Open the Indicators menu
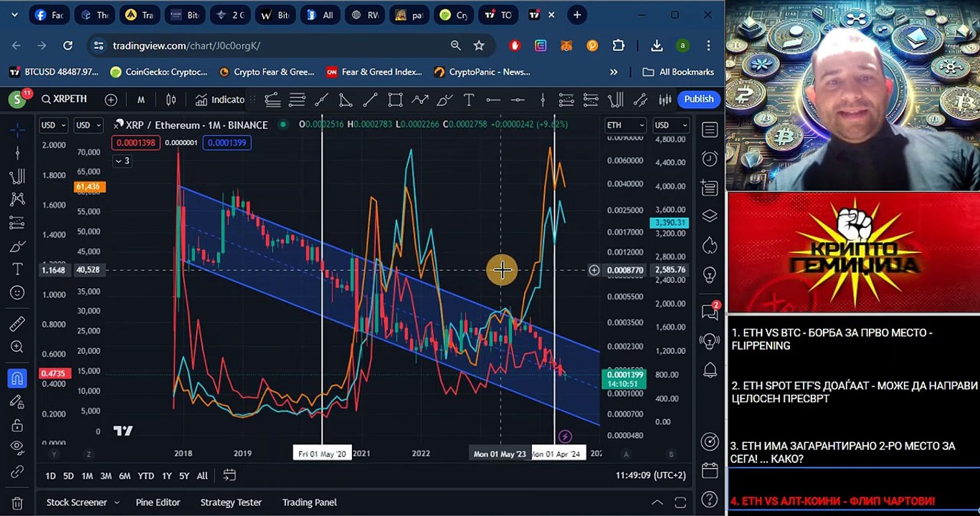This screenshot has height=516, width=980. [x=220, y=100]
